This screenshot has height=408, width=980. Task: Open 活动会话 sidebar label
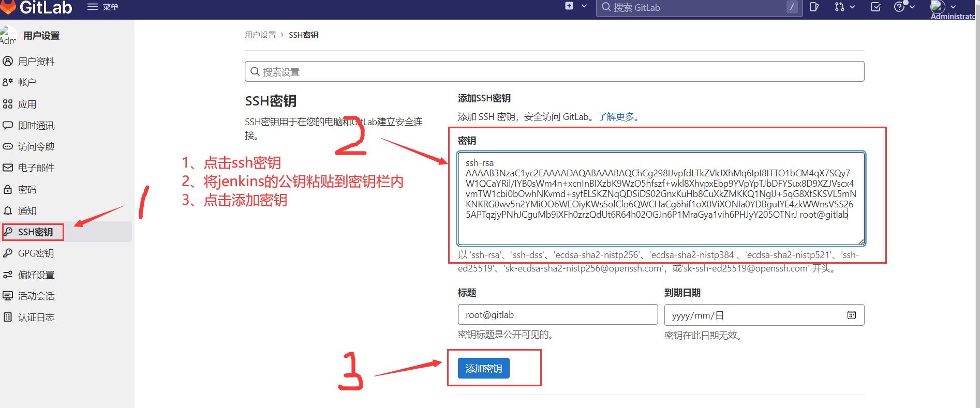coord(36,296)
